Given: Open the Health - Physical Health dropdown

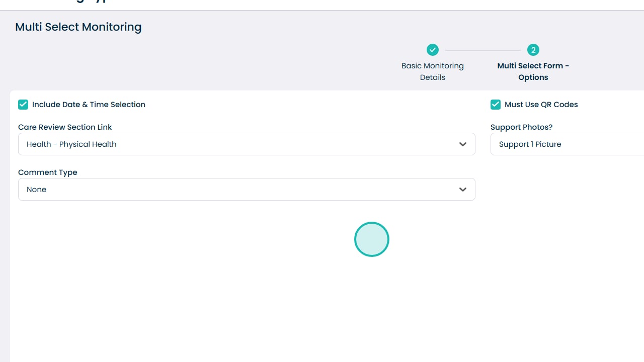Looking at the screenshot, I should pos(246,144).
